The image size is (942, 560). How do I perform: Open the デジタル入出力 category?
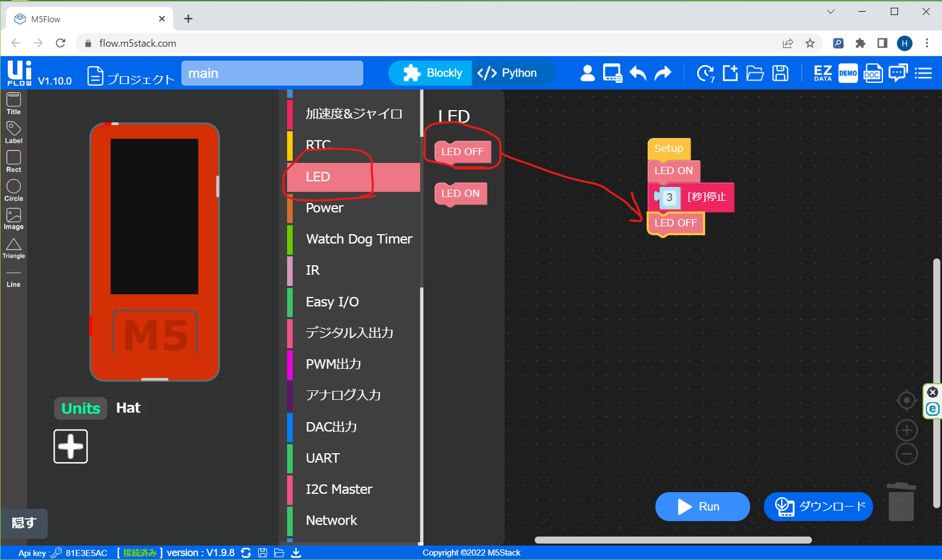[x=354, y=333]
